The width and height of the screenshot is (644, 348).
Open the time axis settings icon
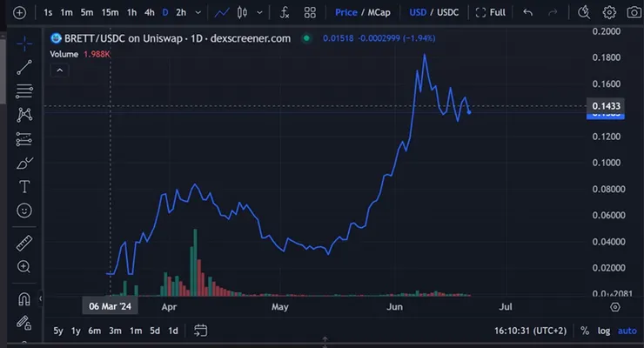coord(614,307)
